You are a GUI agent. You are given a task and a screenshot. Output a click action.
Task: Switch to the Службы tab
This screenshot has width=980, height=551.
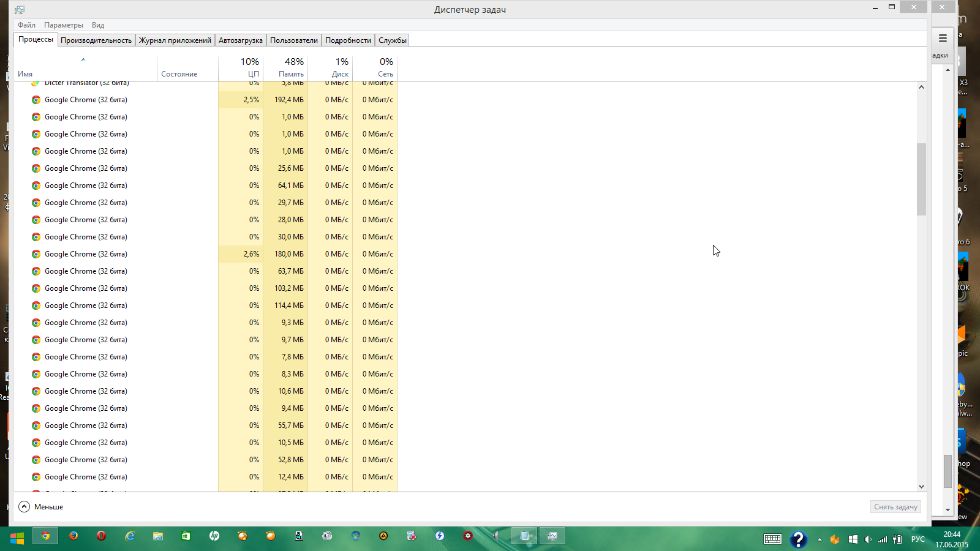(393, 40)
